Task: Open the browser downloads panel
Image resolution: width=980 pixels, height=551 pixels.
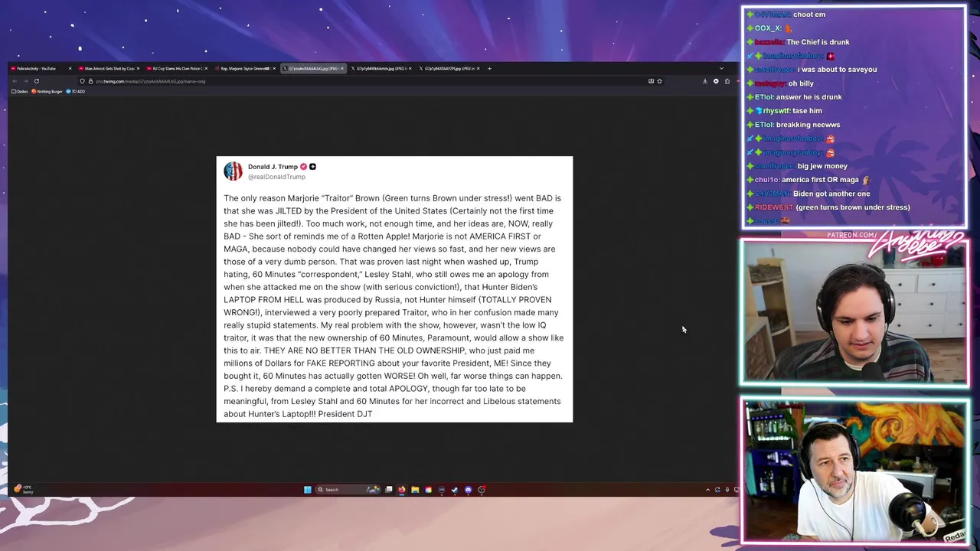Action: (705, 81)
